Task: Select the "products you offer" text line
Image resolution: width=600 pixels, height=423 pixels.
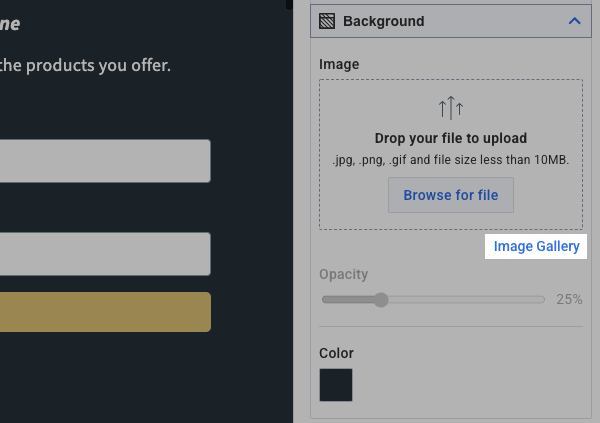Action: click(86, 66)
